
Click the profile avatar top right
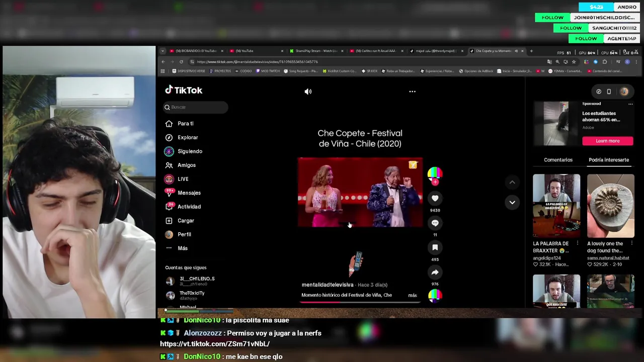click(x=624, y=92)
